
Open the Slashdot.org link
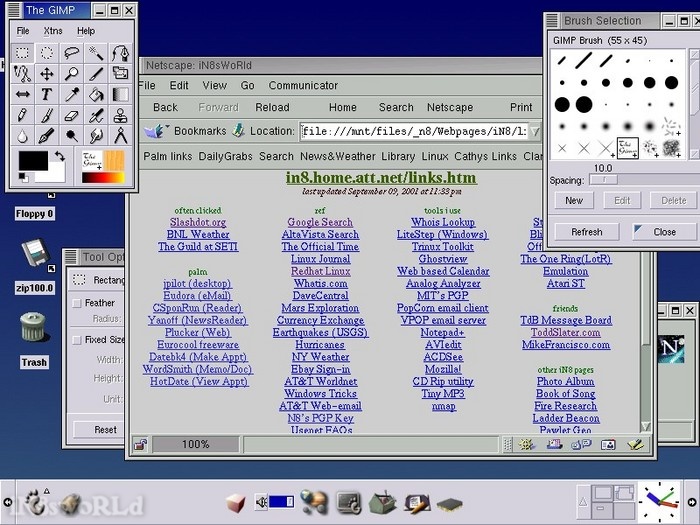pyautogui.click(x=198, y=222)
